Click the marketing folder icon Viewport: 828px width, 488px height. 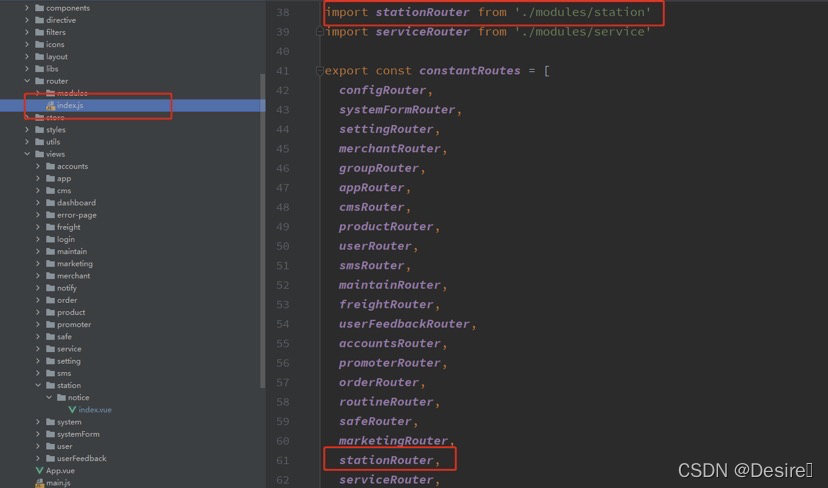[51, 264]
